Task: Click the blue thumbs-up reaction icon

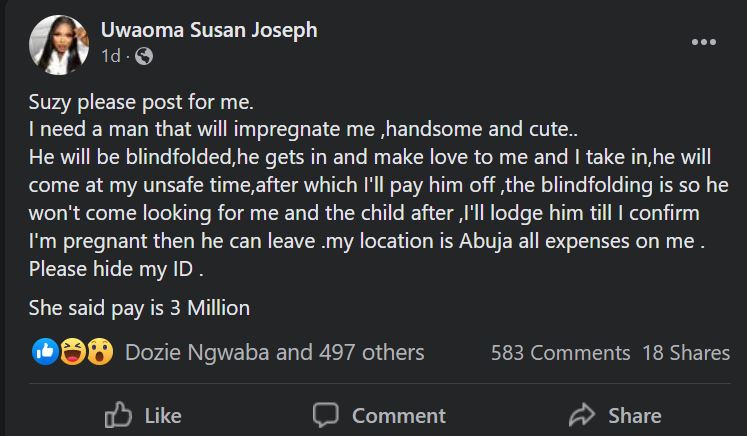Action: 46,352
